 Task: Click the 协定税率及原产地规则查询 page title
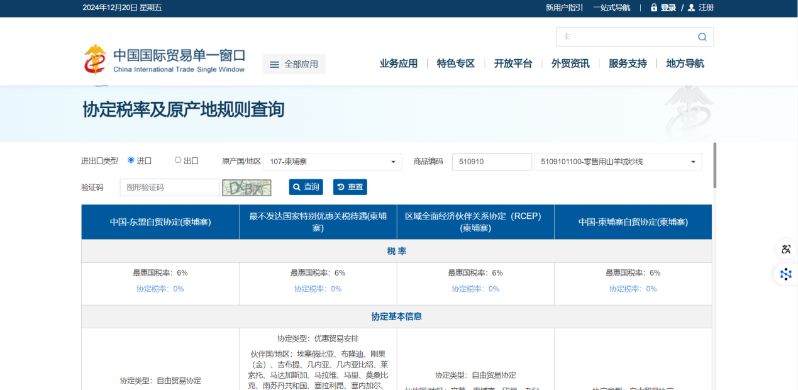pos(183,109)
